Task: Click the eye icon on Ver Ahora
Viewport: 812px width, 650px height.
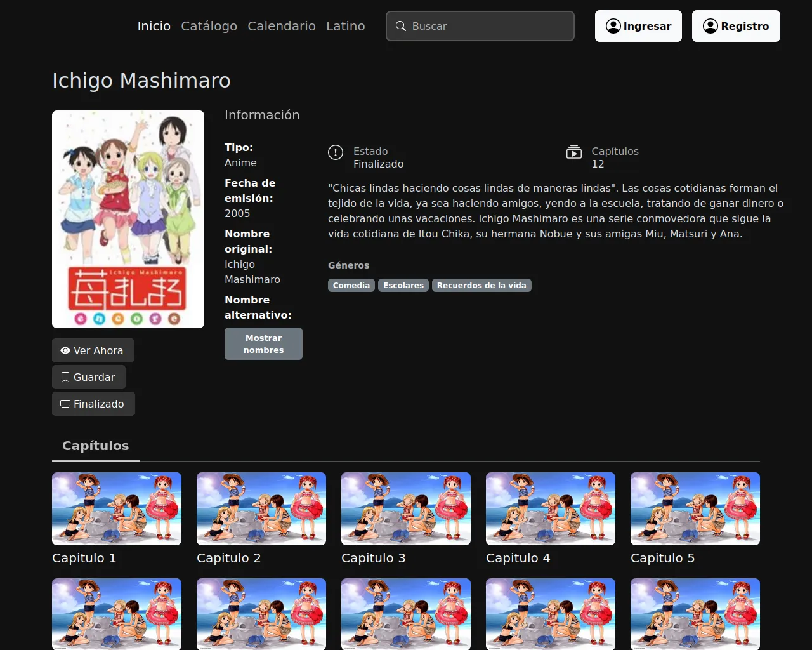Action: pos(65,350)
